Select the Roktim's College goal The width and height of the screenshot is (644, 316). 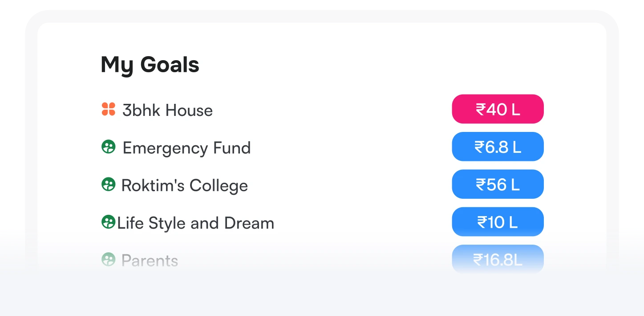coord(184,185)
